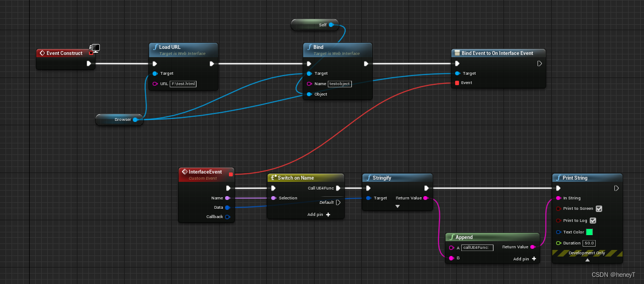Select the Load URL node title
The image size is (644, 284).
point(170,47)
